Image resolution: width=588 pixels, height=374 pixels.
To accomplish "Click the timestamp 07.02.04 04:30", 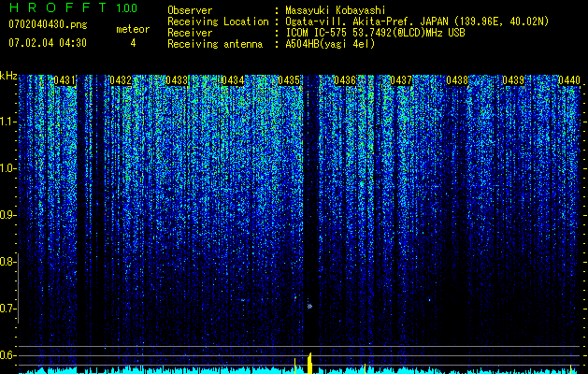I will [x=48, y=43].
